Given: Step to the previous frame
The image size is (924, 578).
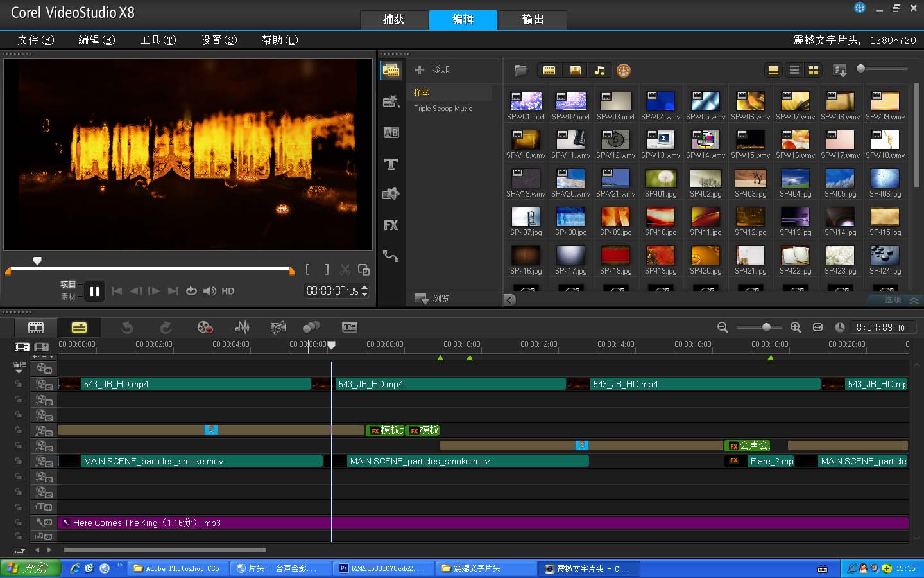Looking at the screenshot, I should (x=135, y=291).
